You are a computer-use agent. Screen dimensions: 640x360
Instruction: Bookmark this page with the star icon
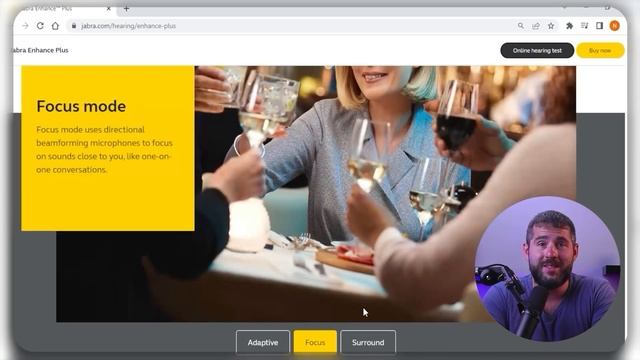tap(551, 26)
